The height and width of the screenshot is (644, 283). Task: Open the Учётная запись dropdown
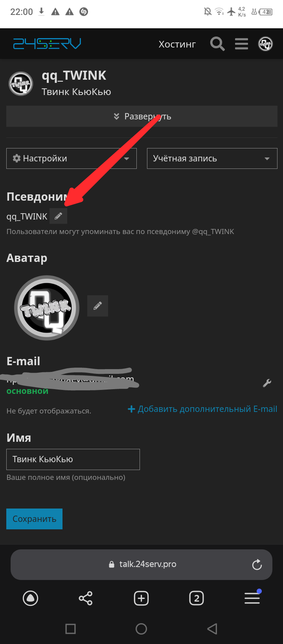pyautogui.click(x=212, y=158)
